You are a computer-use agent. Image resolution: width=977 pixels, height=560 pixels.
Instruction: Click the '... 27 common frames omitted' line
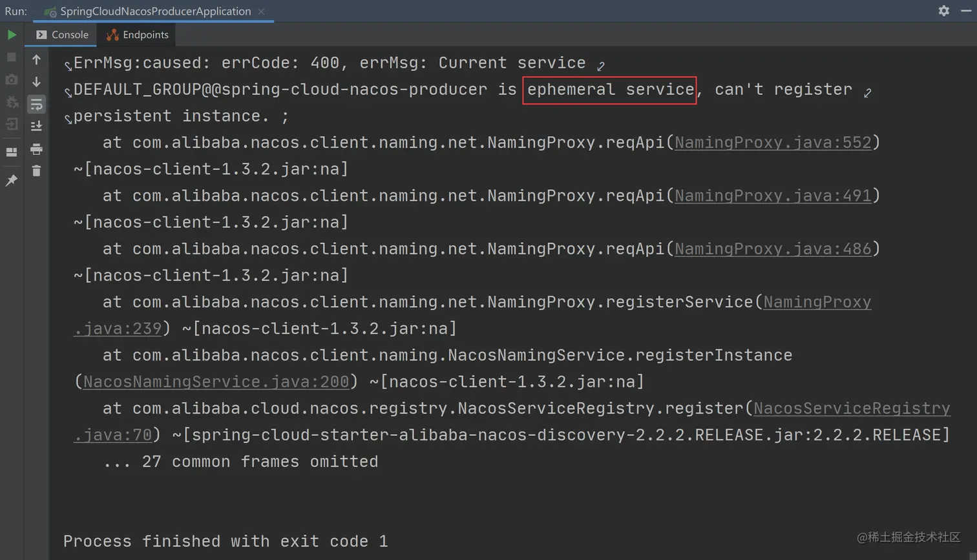240,462
